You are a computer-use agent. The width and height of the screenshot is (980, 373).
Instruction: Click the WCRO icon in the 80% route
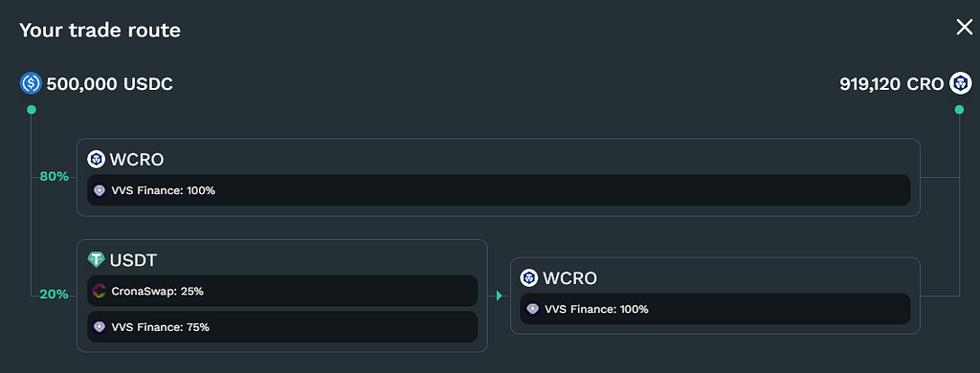click(x=97, y=160)
